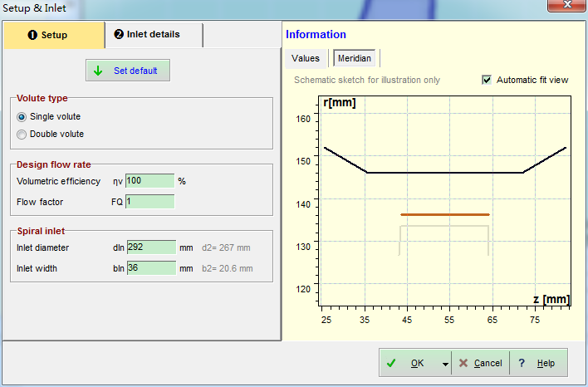The width and height of the screenshot is (588, 387).
Task: Open the Inlet details tab
Action: tap(154, 35)
